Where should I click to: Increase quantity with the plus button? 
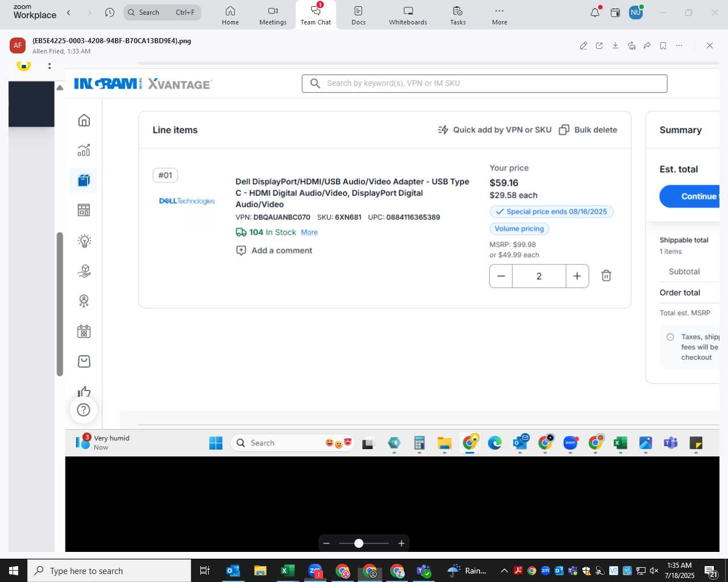pyautogui.click(x=577, y=276)
